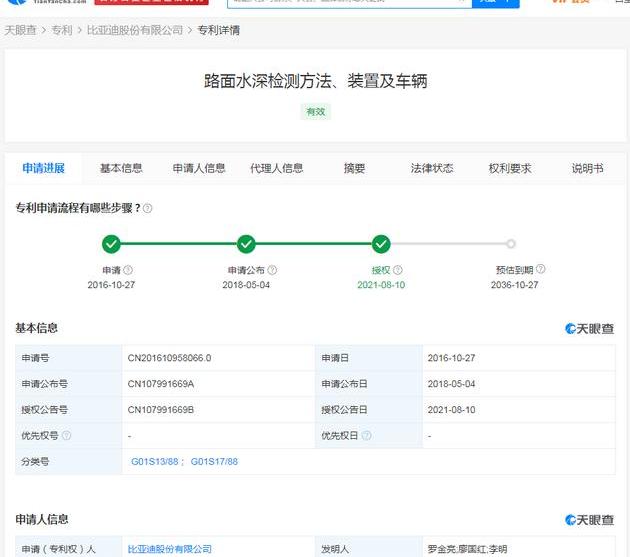Image resolution: width=630 pixels, height=557 pixels.
Task: Click help icon next to 申请公布 step
Action: click(272, 270)
